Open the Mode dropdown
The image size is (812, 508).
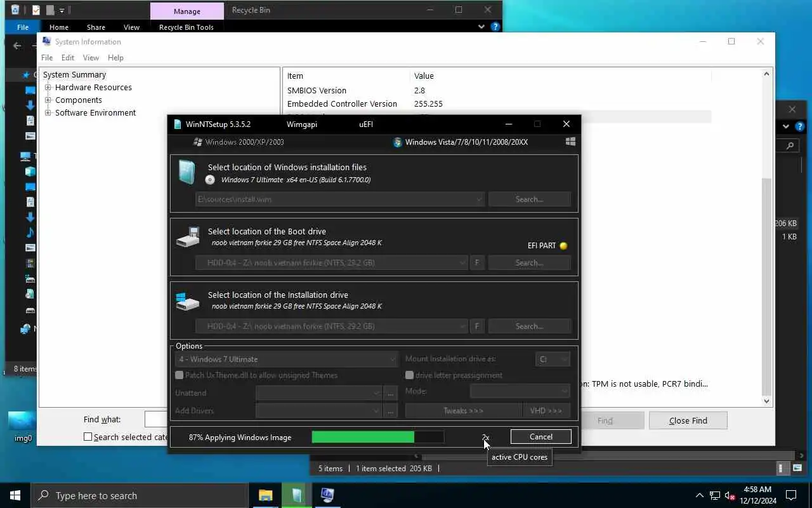(x=520, y=391)
